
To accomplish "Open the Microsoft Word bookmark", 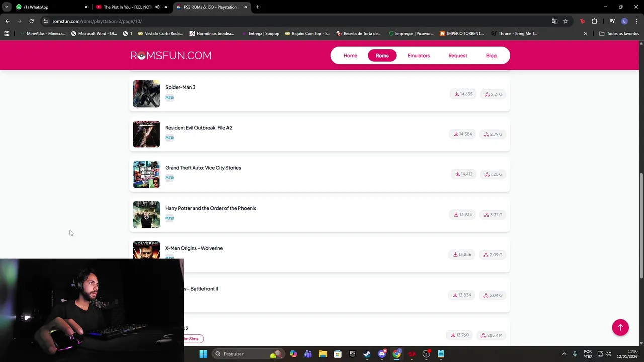I will click(94, 34).
